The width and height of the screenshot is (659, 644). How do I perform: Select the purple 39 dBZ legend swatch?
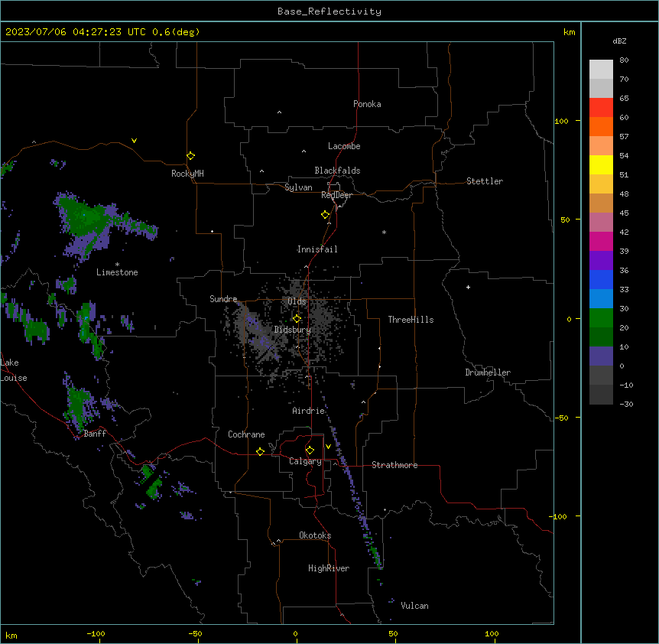tap(601, 260)
